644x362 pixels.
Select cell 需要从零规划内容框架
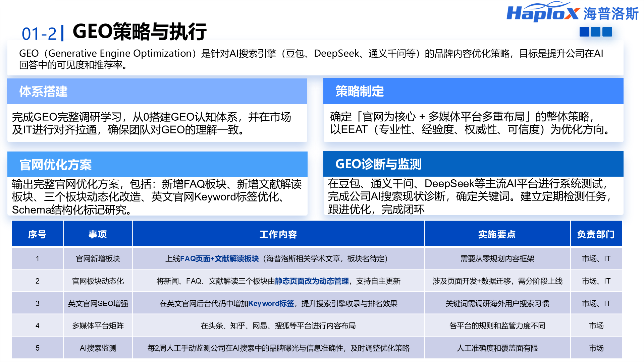(x=497, y=258)
